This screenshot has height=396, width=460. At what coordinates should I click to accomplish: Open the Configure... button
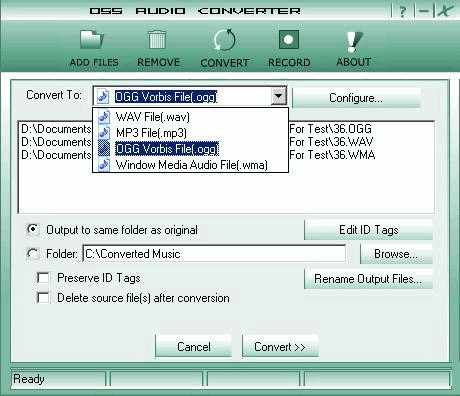[356, 98]
